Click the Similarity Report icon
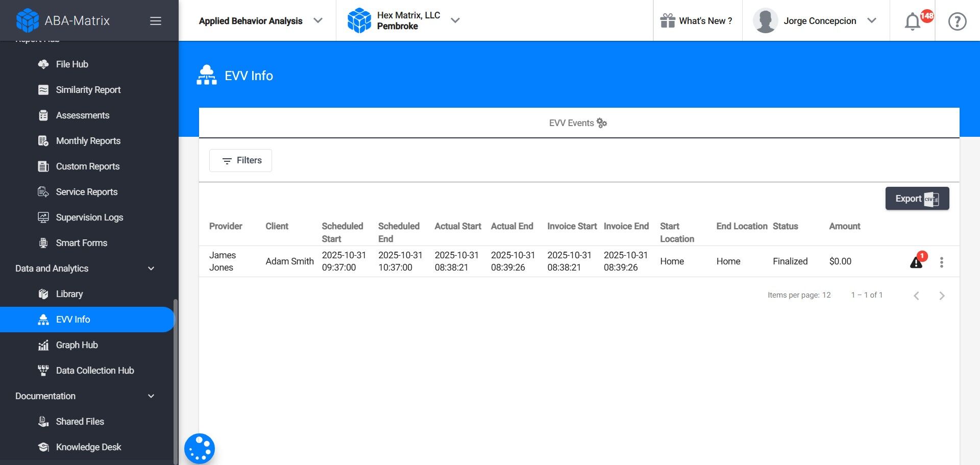Viewport: 980px width, 465px height. (x=43, y=90)
